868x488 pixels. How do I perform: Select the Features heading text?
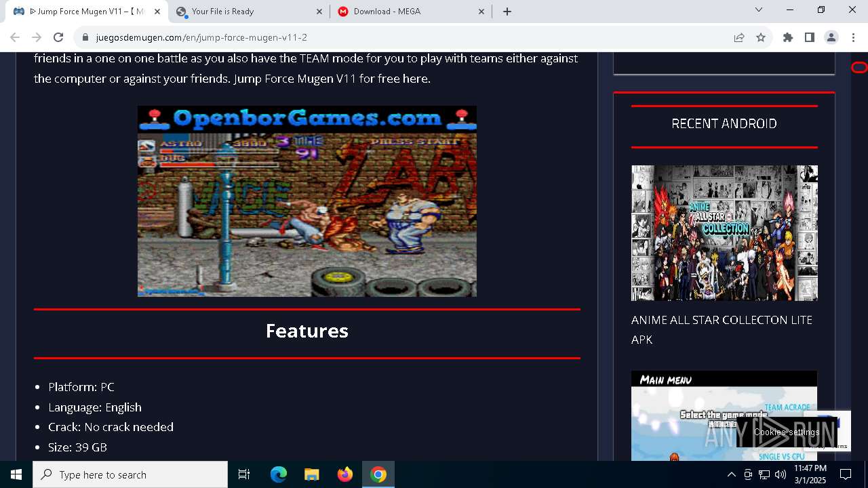[x=307, y=331]
